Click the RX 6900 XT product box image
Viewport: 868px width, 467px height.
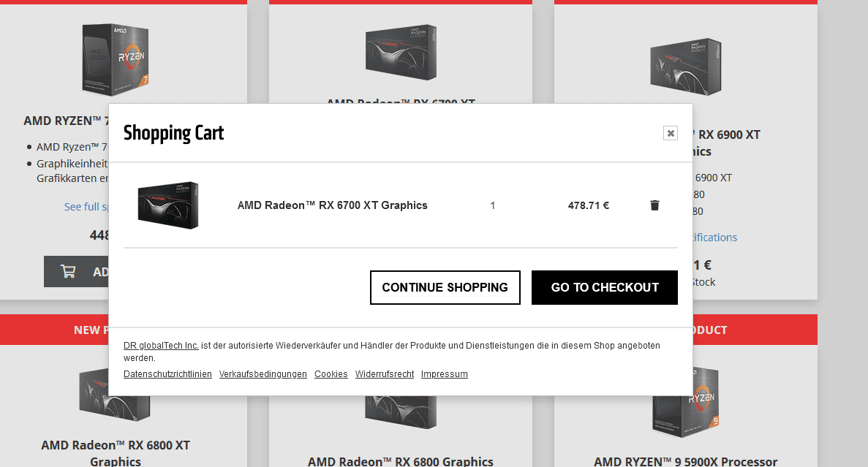click(685, 67)
